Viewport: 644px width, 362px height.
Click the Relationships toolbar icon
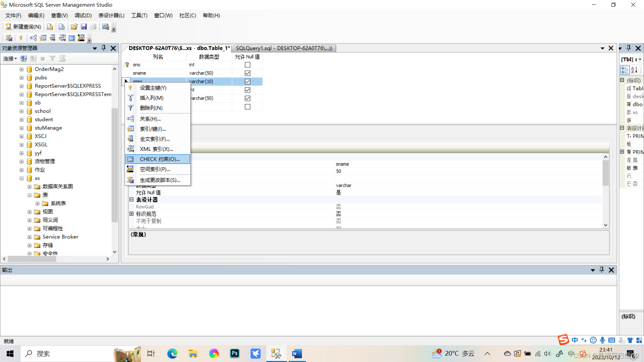(x=33, y=38)
